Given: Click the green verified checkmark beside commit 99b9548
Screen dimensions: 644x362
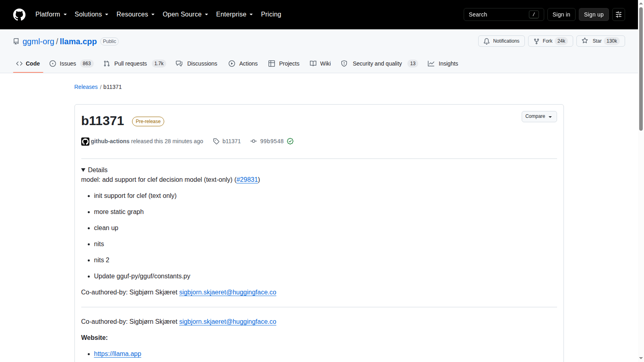Looking at the screenshot, I should click(x=290, y=141).
